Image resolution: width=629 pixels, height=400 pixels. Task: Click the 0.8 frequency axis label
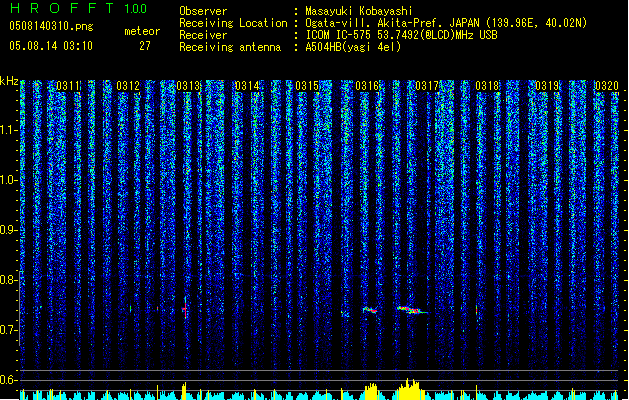[x=8, y=280]
